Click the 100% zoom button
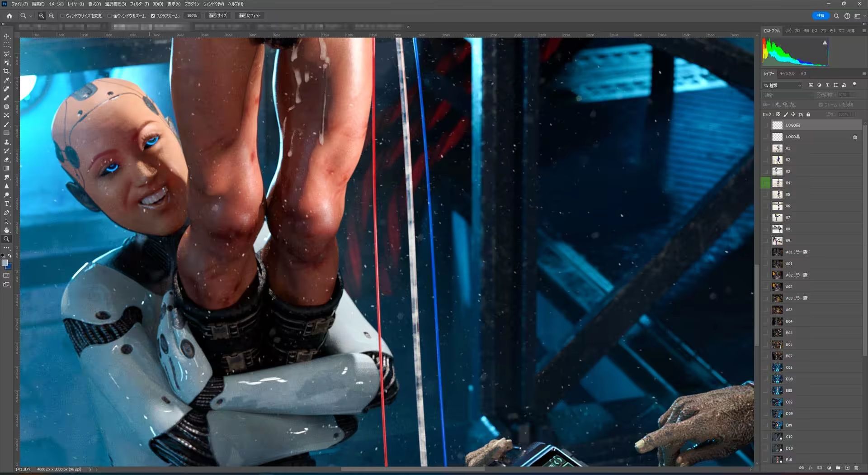The width and height of the screenshot is (868, 475). pos(192,16)
